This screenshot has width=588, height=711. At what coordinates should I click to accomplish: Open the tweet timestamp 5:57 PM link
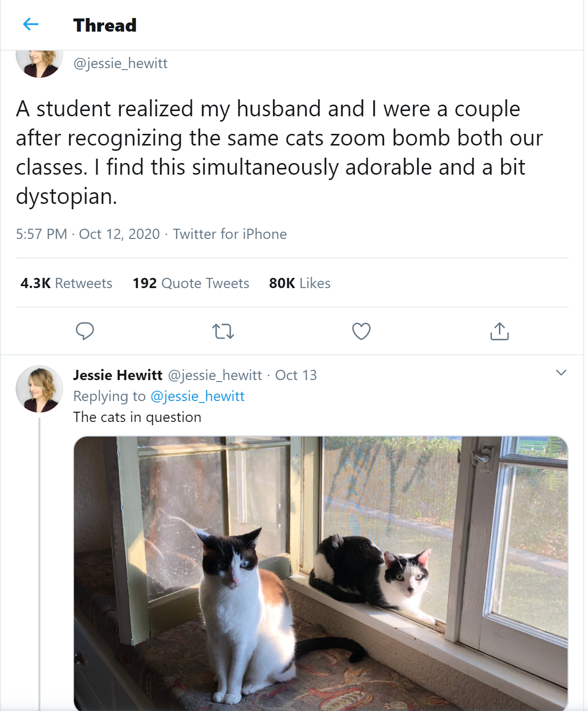click(88, 234)
